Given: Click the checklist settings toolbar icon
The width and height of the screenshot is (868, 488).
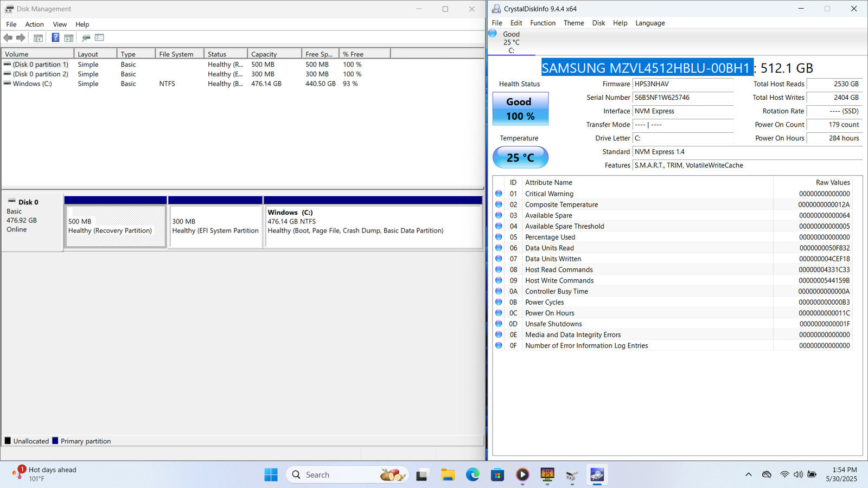Looking at the screenshot, I should coord(99,38).
